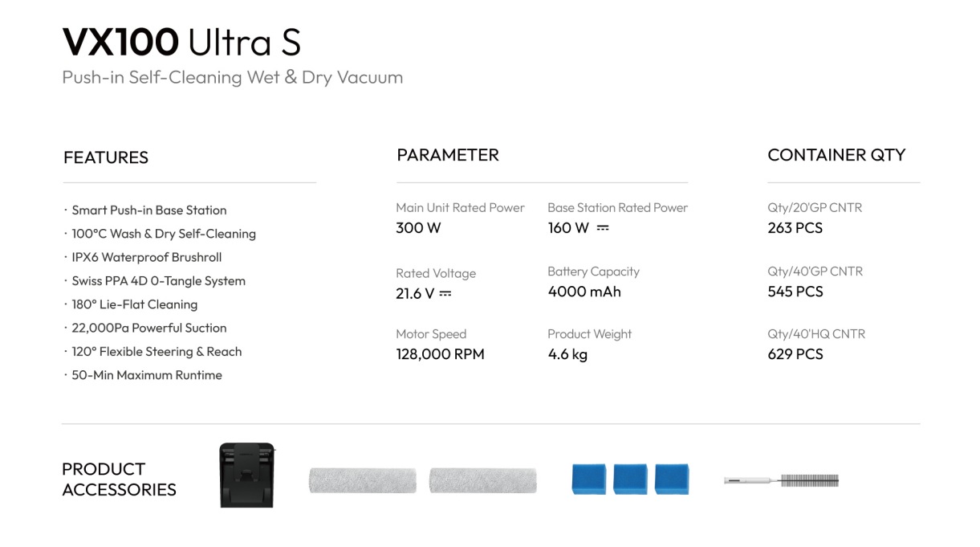Click the rightmost blue filter sponge
This screenshot has height=547, width=980.
click(672, 479)
